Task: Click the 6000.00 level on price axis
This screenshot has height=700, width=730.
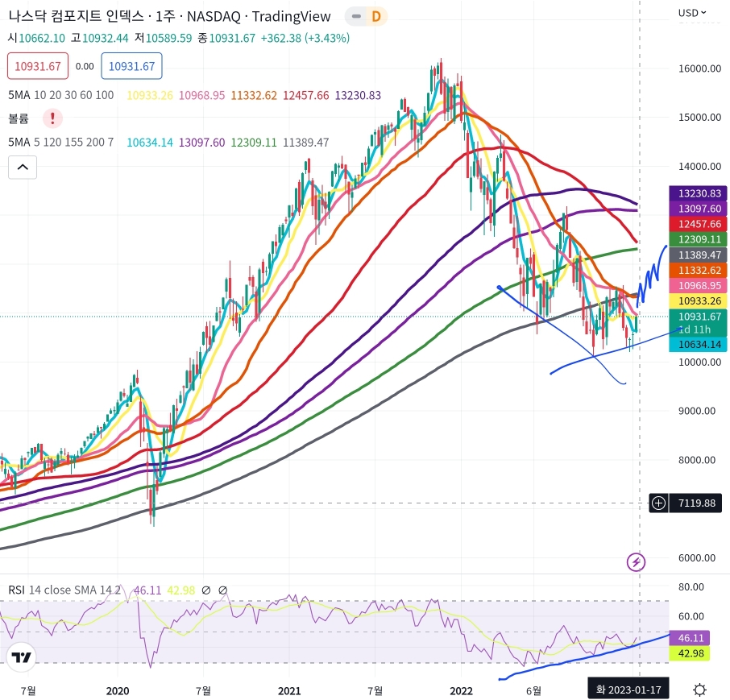Action: point(697,557)
